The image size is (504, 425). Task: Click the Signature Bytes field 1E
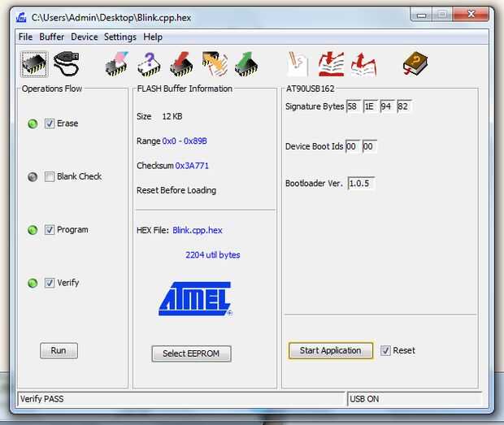pyautogui.click(x=370, y=106)
